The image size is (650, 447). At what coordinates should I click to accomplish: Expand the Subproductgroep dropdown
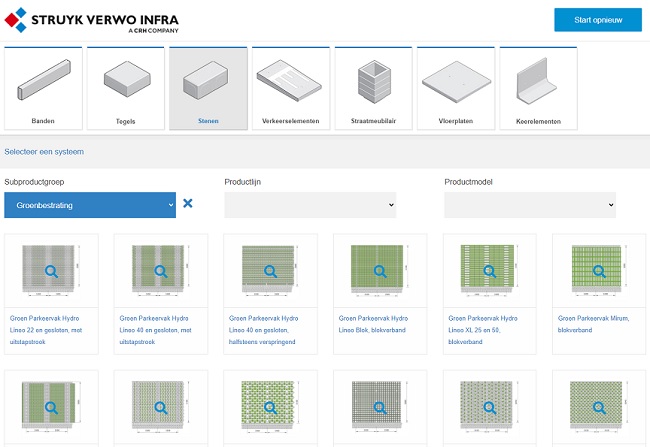point(90,205)
